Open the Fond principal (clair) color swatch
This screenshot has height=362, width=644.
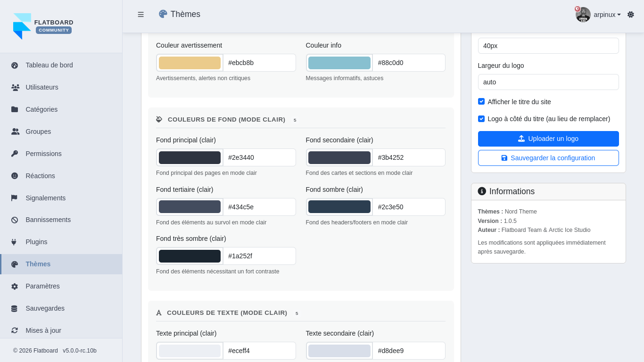tap(190, 157)
